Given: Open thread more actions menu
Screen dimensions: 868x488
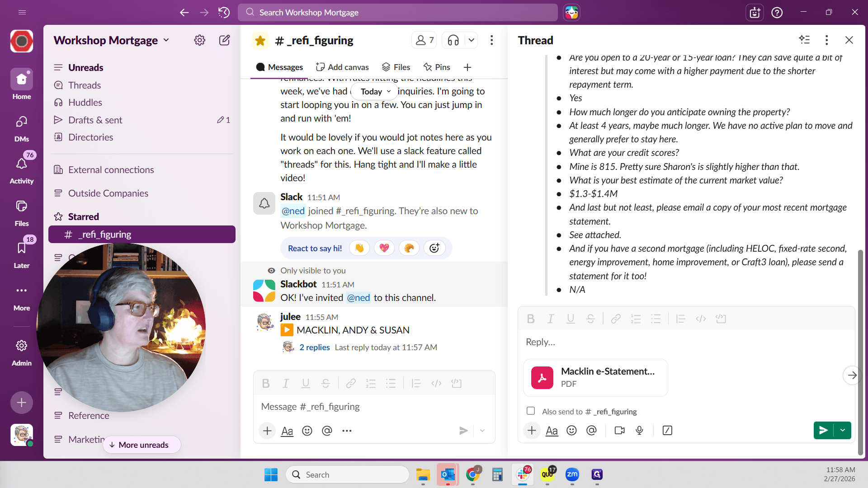Looking at the screenshot, I should coord(826,40).
